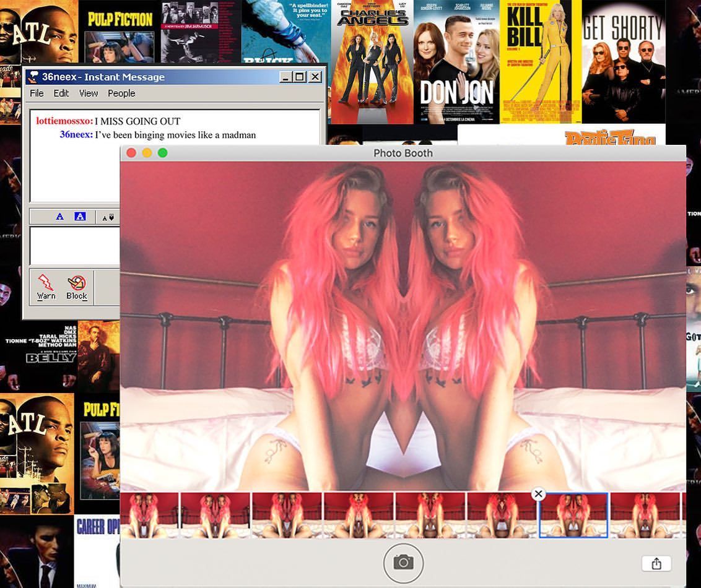Take a photo with the camera button

click(403, 563)
